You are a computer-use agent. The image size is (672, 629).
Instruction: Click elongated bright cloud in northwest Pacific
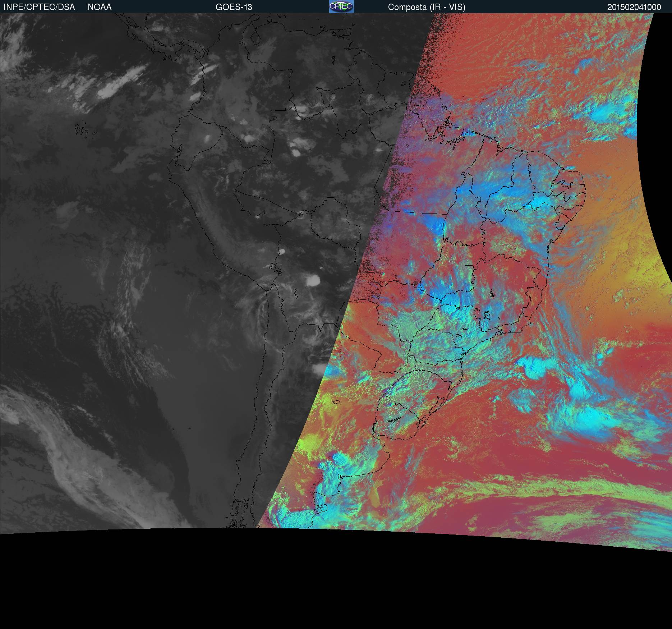[122, 81]
